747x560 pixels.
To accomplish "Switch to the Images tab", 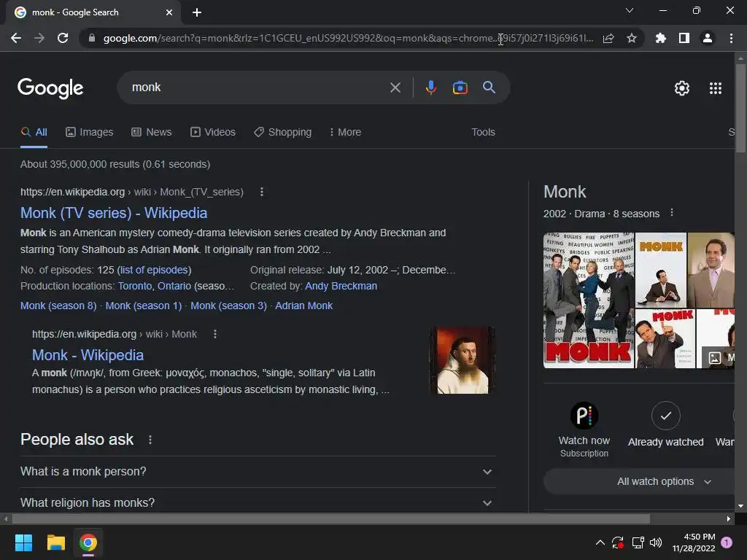I will click(90, 133).
